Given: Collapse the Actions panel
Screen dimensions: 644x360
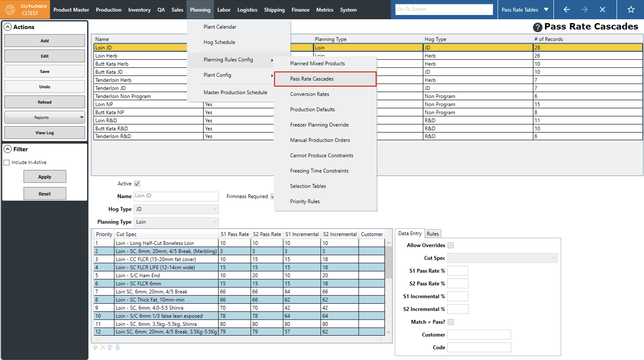Looking at the screenshot, I should coord(8,27).
